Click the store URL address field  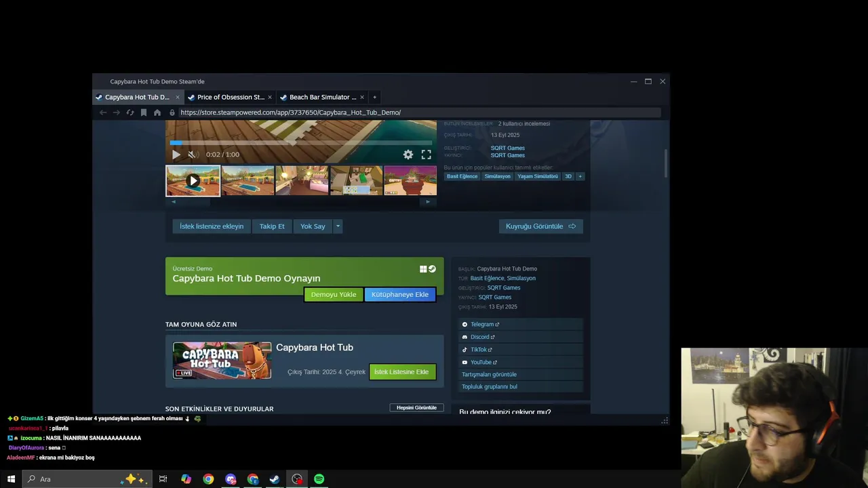pyautogui.click(x=418, y=113)
